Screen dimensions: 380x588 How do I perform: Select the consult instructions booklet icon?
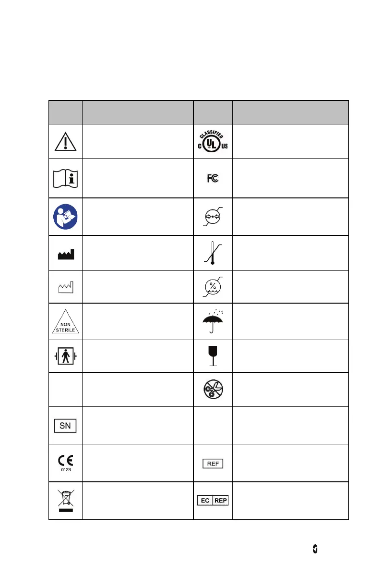click(x=65, y=179)
